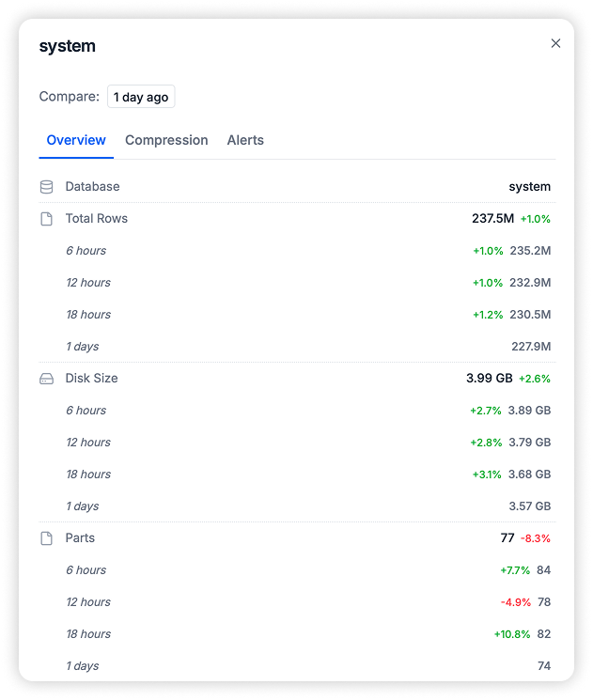Click the Database name 'system' value

coord(530,187)
